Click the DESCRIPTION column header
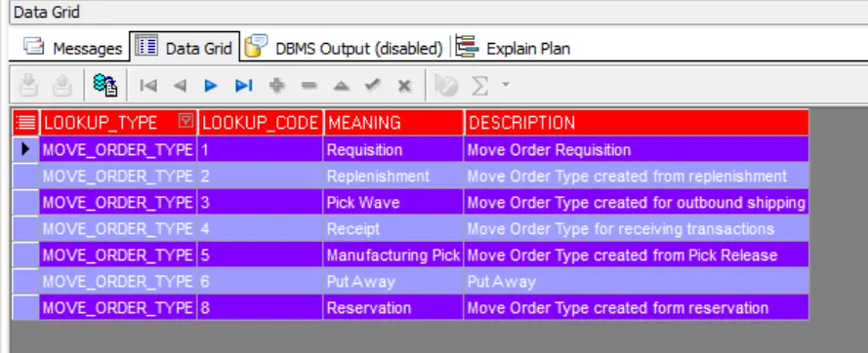The image size is (868, 353). coord(637,122)
